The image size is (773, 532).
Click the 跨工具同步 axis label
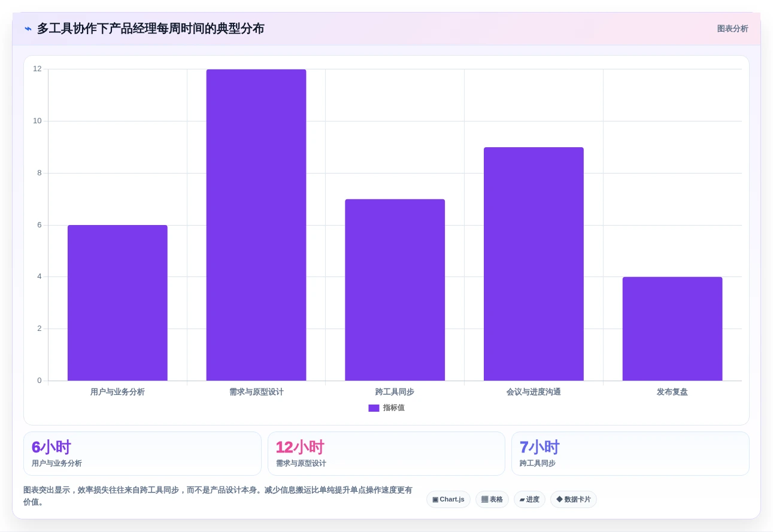pos(395,392)
